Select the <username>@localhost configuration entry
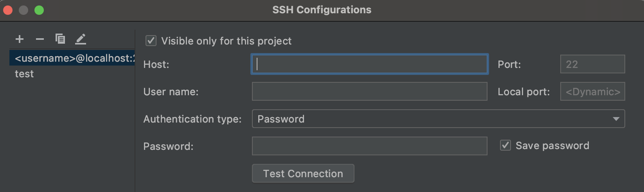644x192 pixels. tap(72, 58)
